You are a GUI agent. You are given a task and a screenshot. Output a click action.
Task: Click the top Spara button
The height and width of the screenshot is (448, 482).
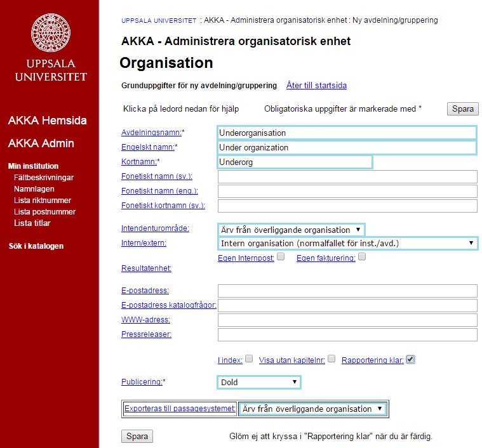(463, 109)
